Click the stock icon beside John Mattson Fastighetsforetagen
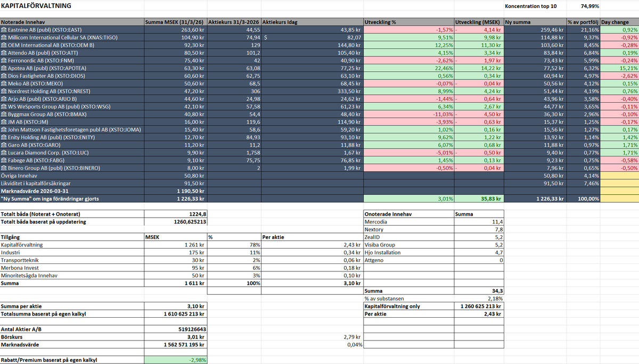This screenshot has height=364, width=639. pyautogui.click(x=4, y=130)
